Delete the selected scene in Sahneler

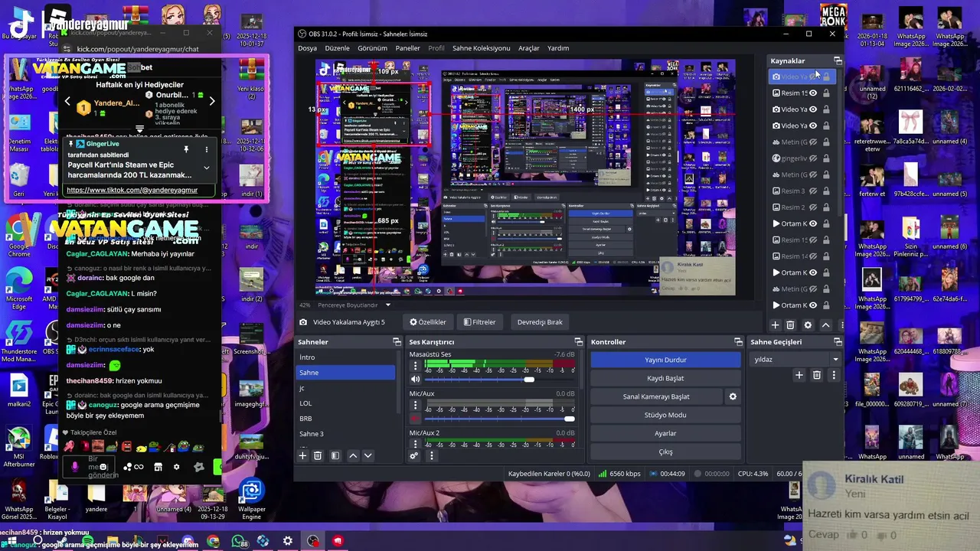point(318,455)
